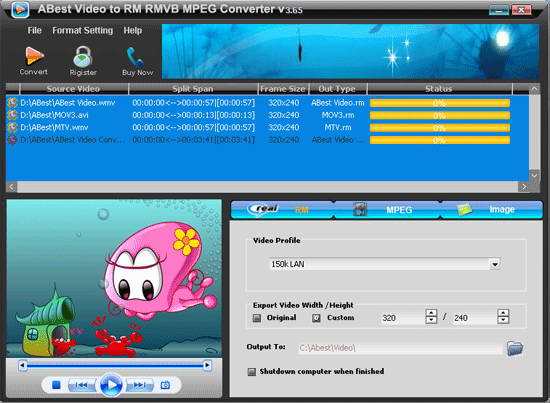This screenshot has height=403, width=550.
Task: Open the Format Setting menu
Action: point(82,31)
